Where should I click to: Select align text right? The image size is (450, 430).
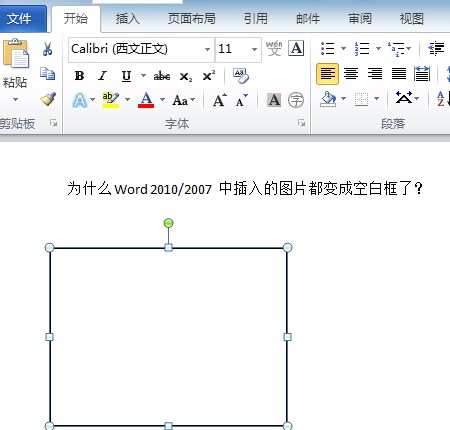coord(375,74)
